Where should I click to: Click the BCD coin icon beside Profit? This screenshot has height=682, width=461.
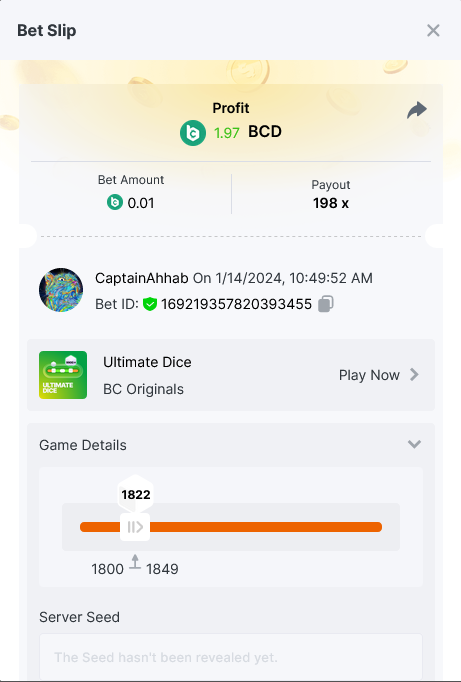point(193,133)
